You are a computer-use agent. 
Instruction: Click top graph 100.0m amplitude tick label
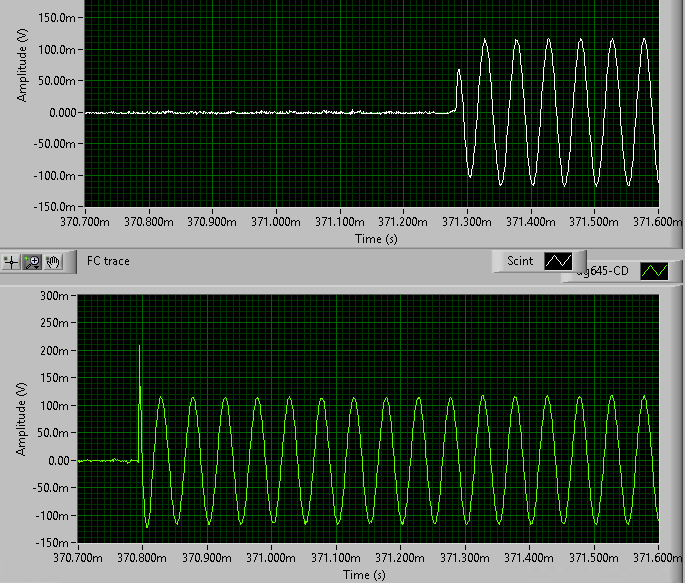pos(57,50)
